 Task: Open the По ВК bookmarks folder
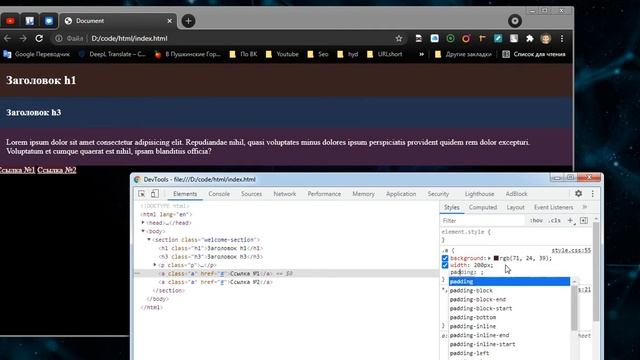point(243,54)
